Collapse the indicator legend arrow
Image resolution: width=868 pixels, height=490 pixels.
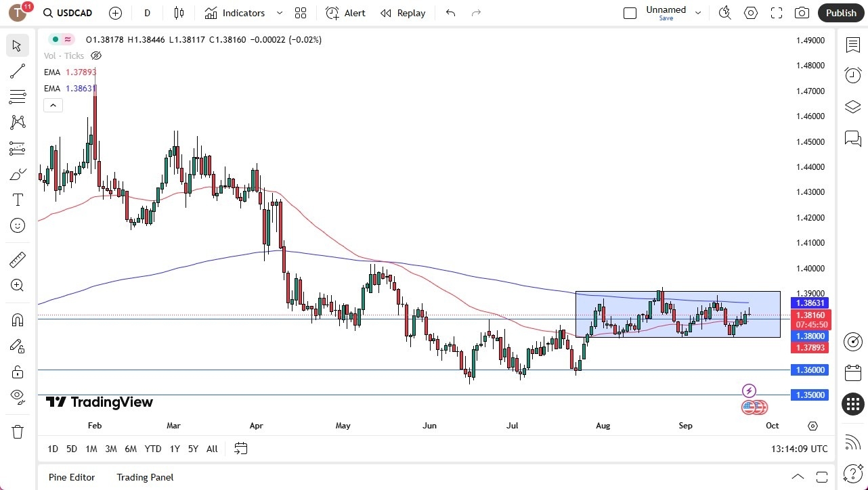53,105
